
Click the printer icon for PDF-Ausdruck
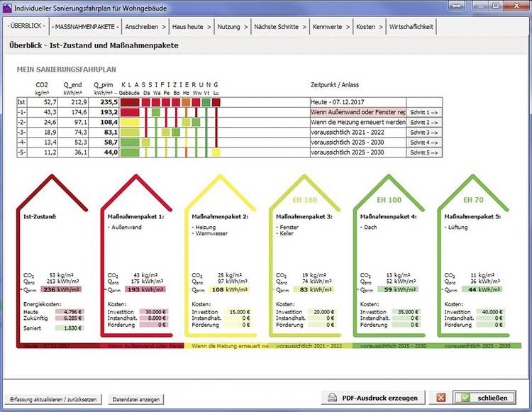coord(333,398)
